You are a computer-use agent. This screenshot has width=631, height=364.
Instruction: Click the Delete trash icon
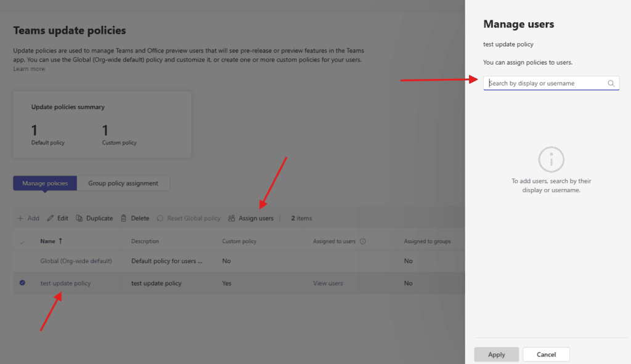124,218
